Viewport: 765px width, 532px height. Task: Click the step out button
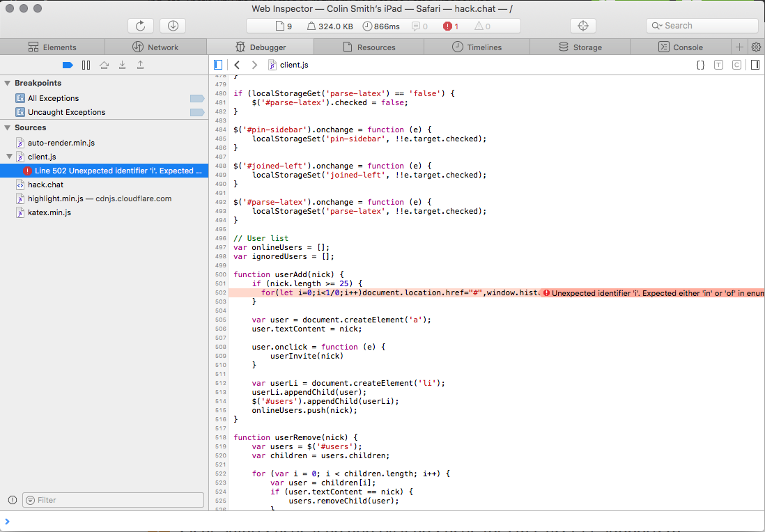point(140,65)
